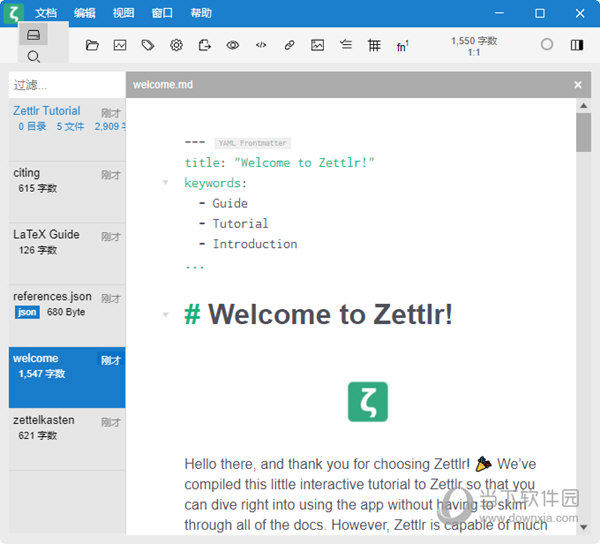Viewport: 600px width, 544px height.
Task: Open the LaTeX Guide file
Action: 67,254
